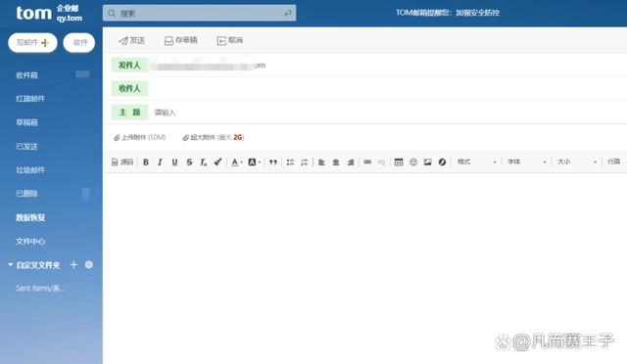Click the 收件人 recipient label

pos(129,88)
